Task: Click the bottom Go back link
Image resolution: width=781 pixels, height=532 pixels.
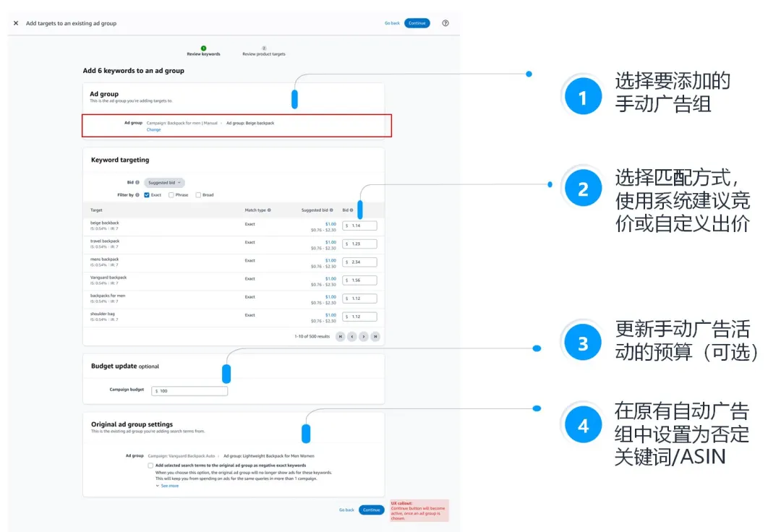Action: point(346,510)
